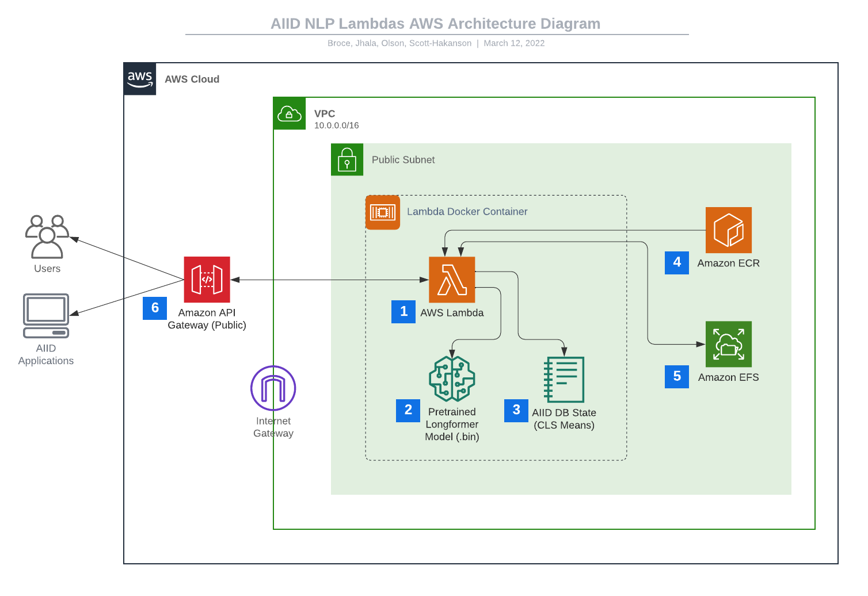This screenshot has height=596, width=868.
Task: Click the number 1 badge by Lambda
Action: coord(403,311)
